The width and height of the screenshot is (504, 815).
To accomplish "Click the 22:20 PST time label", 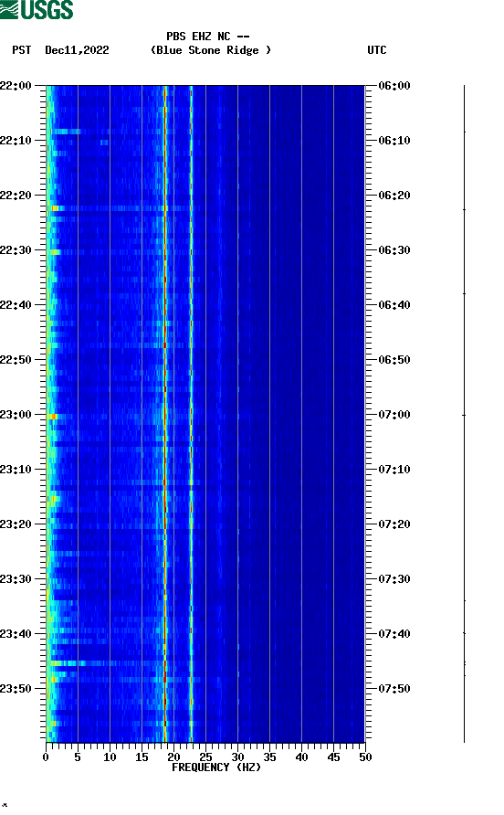I will (x=16, y=196).
